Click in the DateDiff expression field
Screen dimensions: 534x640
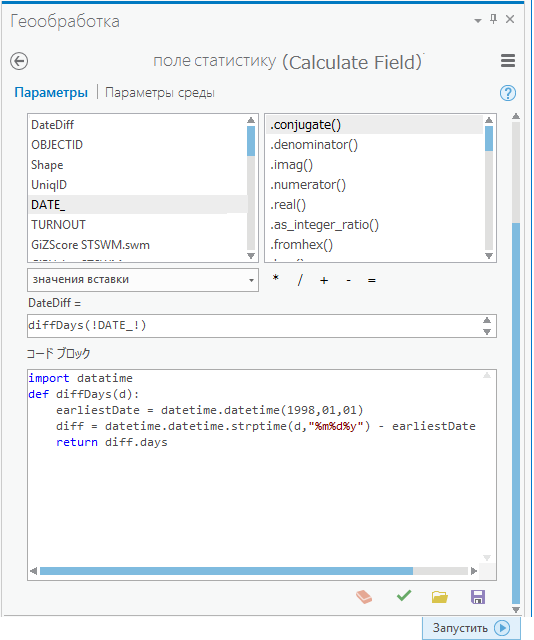[x=255, y=326]
